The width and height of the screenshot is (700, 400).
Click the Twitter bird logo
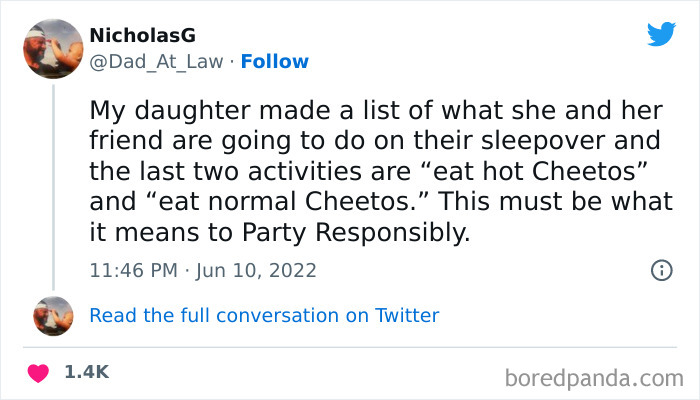(x=661, y=34)
